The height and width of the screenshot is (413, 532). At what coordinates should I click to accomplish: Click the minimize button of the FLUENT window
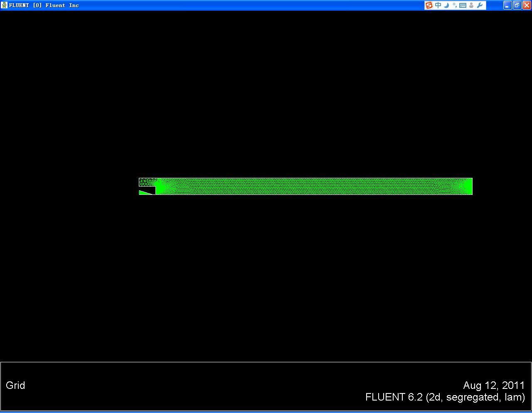pos(507,5)
